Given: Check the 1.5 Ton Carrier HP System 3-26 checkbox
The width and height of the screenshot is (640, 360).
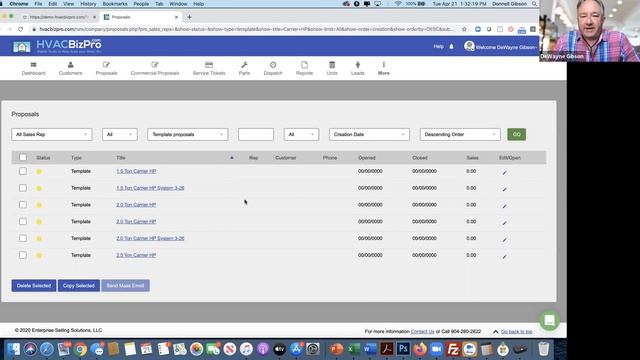Looking at the screenshot, I should click(23, 188).
